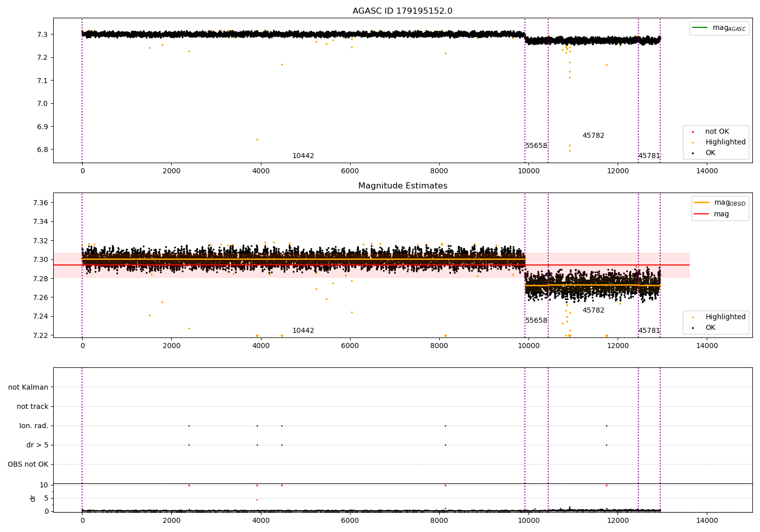
Task: Click the "7.24" y-tick label
Action: [x=41, y=317]
